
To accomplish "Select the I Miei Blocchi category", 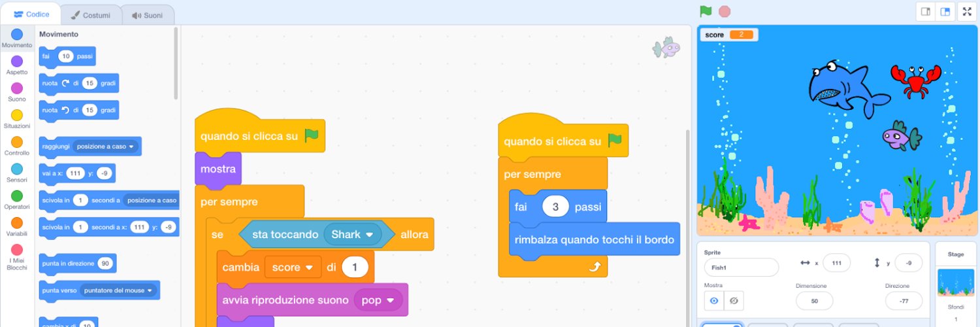I will pos(17,257).
